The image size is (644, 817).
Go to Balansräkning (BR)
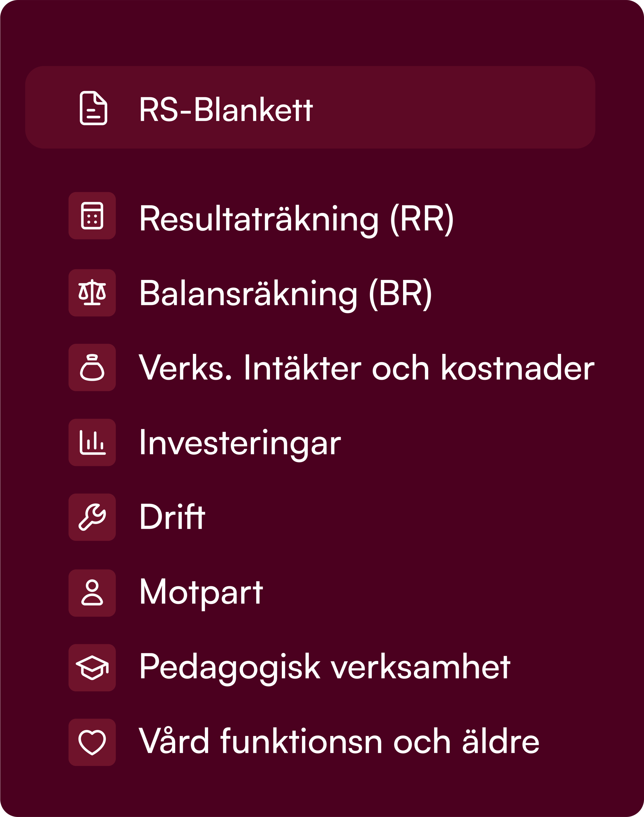pos(285,293)
